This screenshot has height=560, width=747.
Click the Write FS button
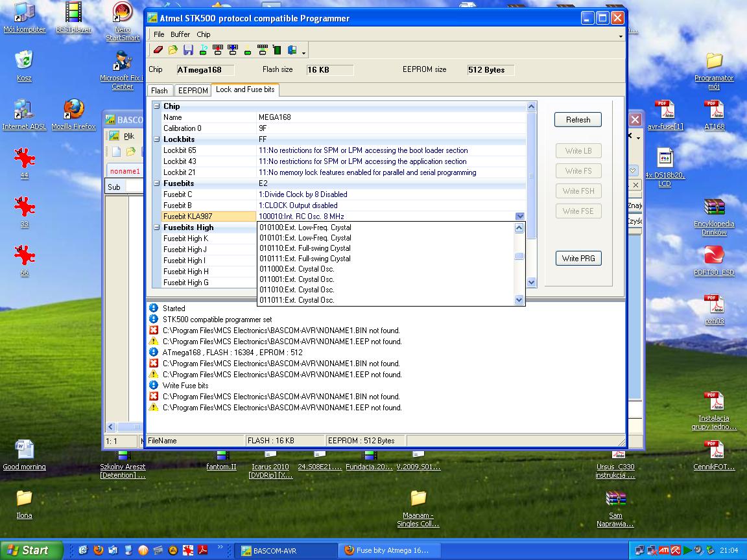click(x=578, y=171)
